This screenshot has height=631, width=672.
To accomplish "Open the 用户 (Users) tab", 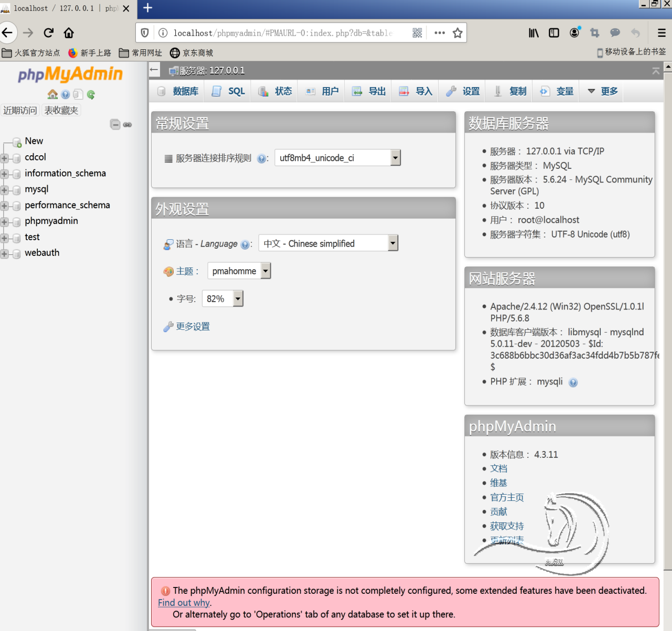I will point(322,91).
